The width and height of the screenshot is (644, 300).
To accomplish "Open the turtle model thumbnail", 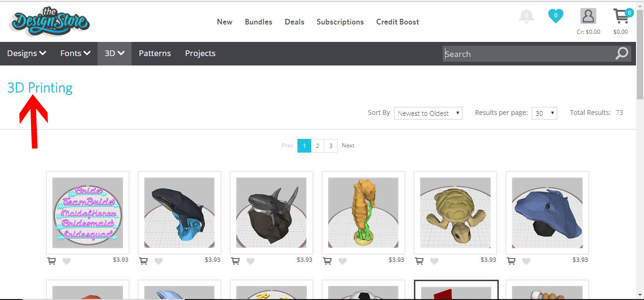I will click(x=455, y=213).
